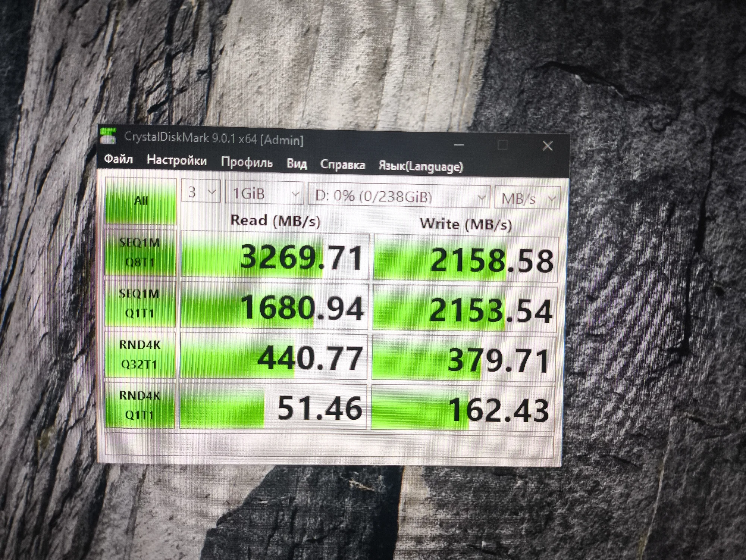The height and width of the screenshot is (560, 746).
Task: Click the CrystalDiskMark 9.0.1 x64 title text
Action: [214, 138]
